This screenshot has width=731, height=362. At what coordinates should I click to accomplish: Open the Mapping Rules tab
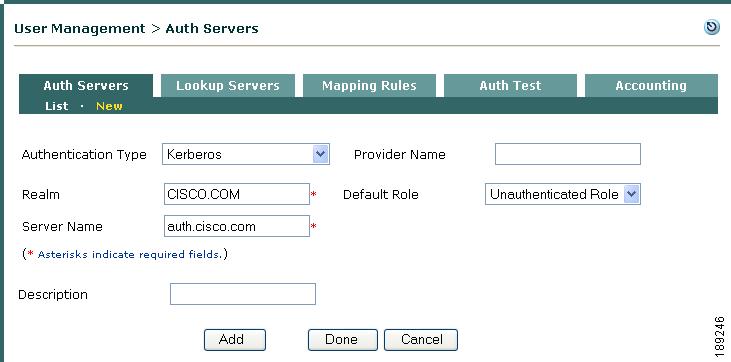369,86
